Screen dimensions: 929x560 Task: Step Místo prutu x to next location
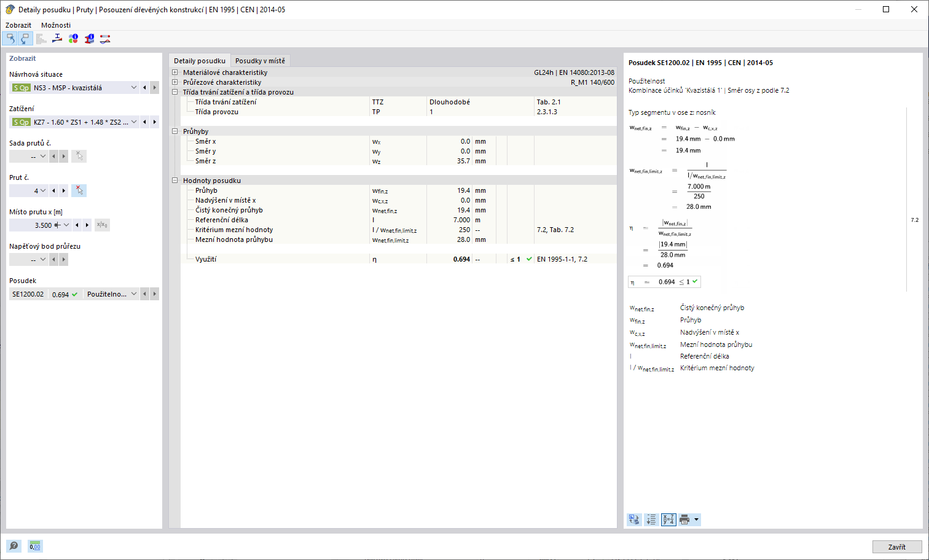pyautogui.click(x=87, y=225)
